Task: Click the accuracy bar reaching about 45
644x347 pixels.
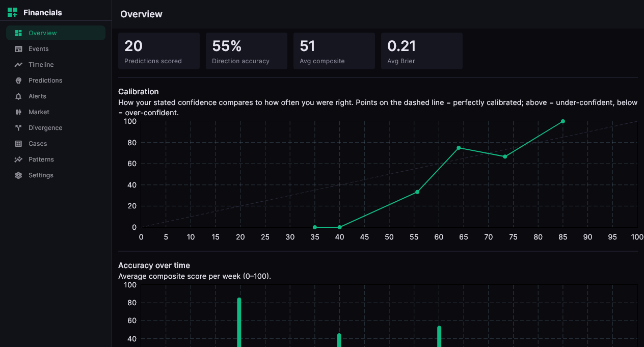Action: click(339, 340)
